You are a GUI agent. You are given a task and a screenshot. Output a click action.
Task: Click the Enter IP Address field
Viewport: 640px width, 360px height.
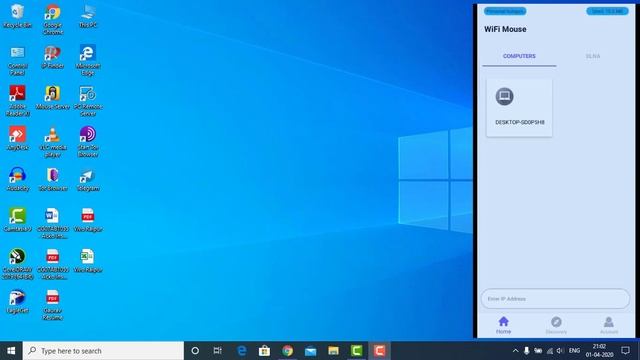click(x=556, y=299)
